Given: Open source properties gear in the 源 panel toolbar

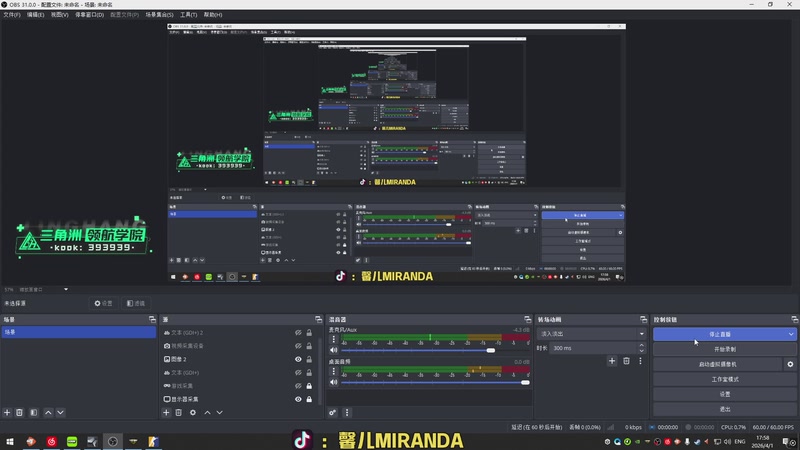Looking at the screenshot, I should (193, 412).
